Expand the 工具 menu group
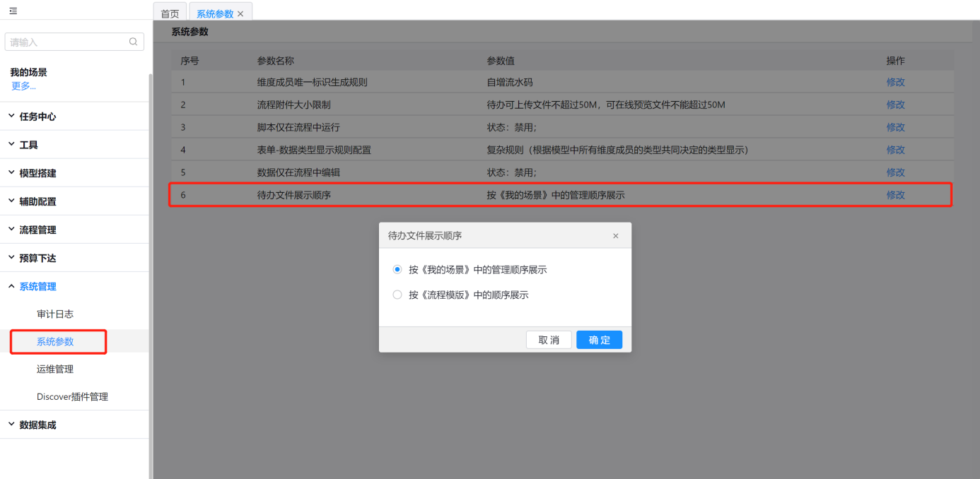The height and width of the screenshot is (479, 980). coord(29,145)
